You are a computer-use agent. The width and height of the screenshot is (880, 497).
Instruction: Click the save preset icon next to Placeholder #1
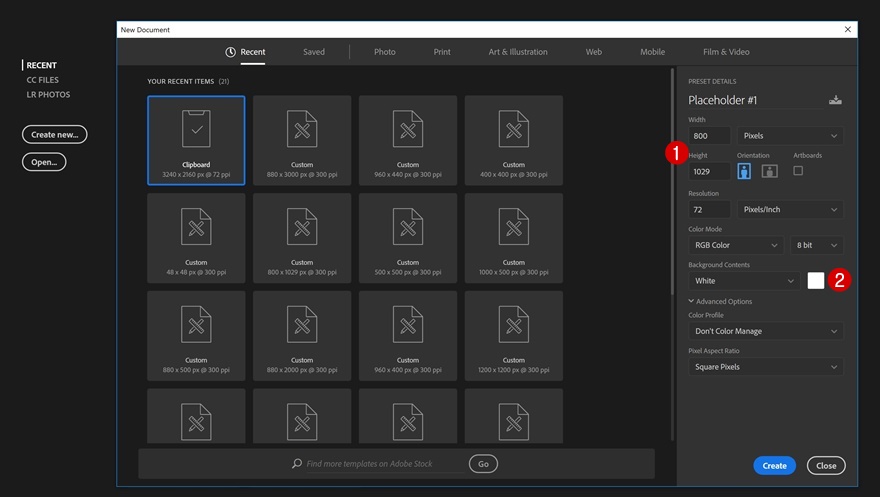click(x=835, y=100)
